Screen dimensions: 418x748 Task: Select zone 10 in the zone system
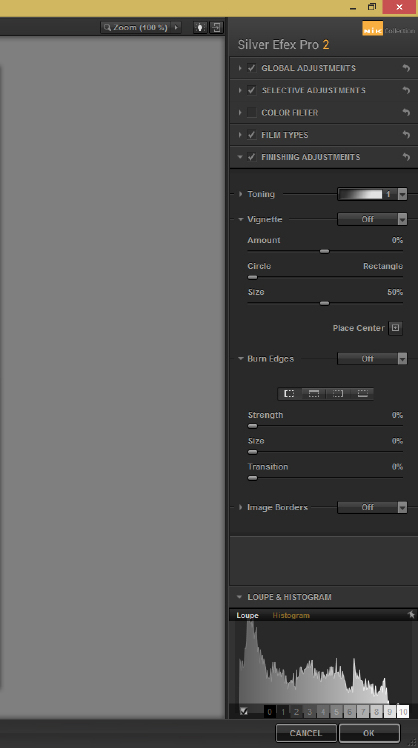[403, 712]
